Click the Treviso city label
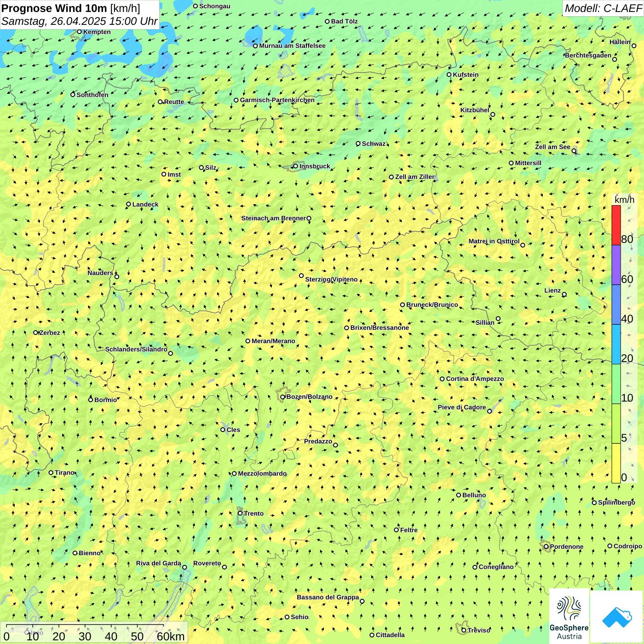 (479, 630)
